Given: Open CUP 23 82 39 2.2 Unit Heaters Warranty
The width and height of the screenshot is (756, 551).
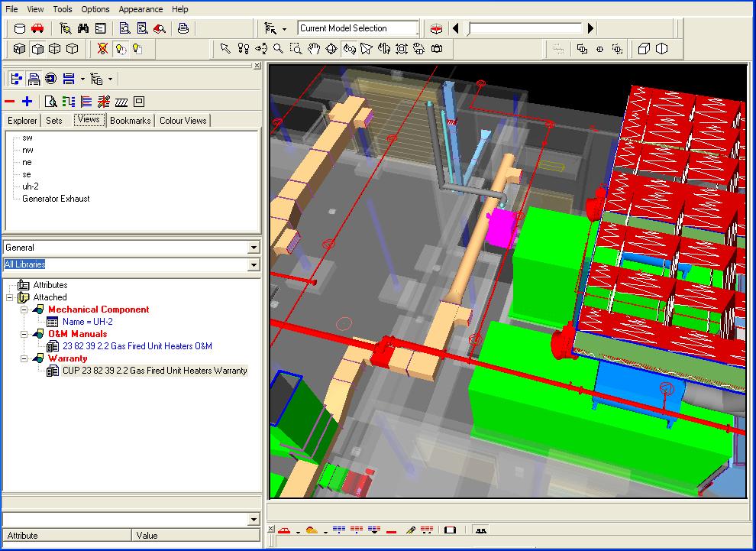Looking at the screenshot, I should (155, 371).
